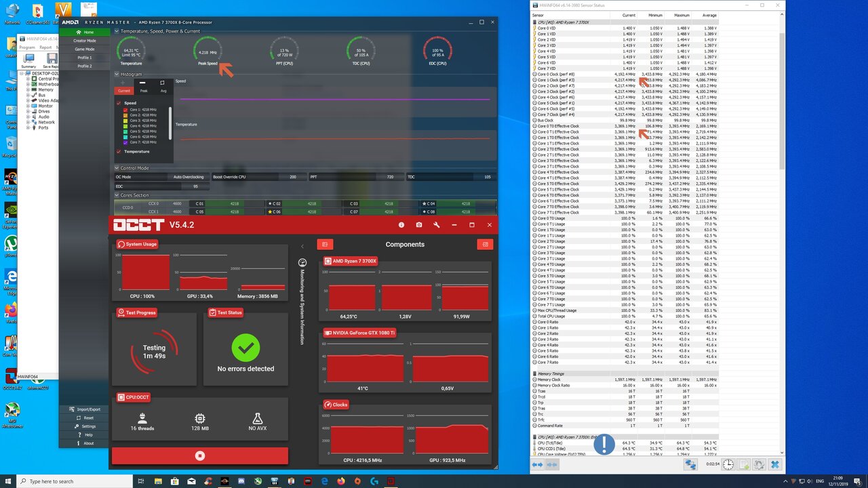The image size is (868, 488).
Task: Open sensor settings gear icon
Action: tap(759, 464)
